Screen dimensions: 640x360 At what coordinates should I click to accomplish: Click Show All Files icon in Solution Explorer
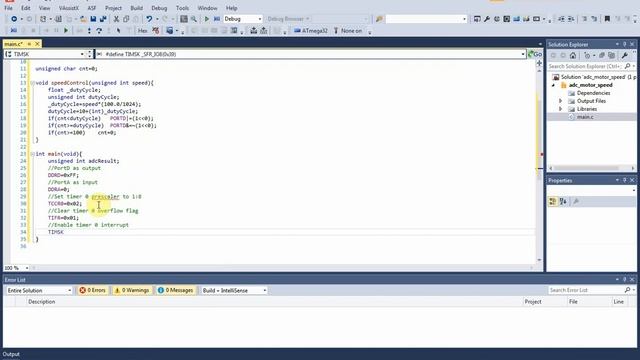click(611, 56)
